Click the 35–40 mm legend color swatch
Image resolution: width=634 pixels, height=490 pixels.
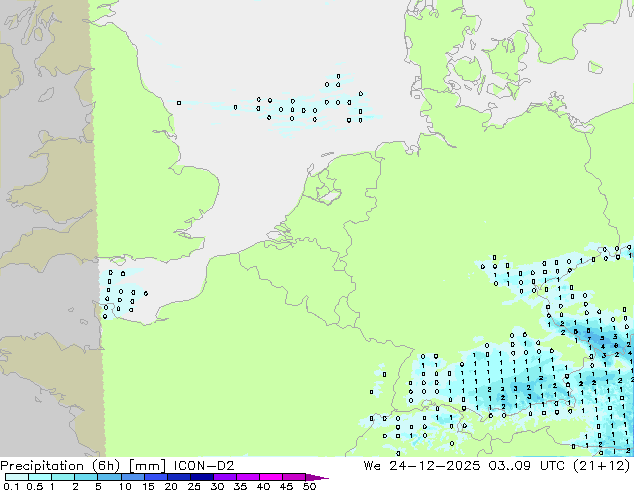247,477
